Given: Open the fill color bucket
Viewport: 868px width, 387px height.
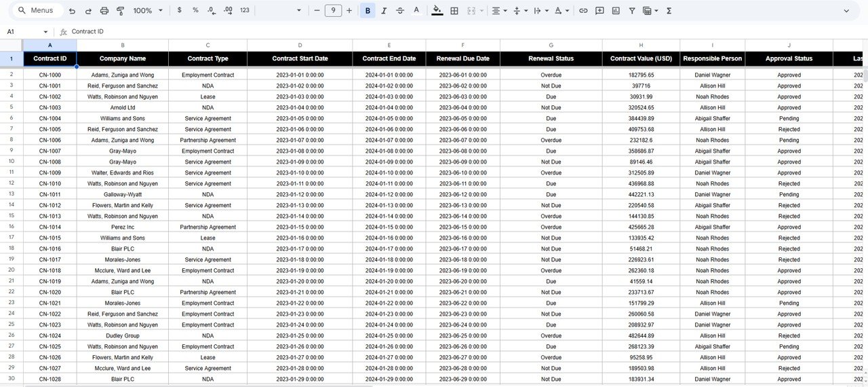Looking at the screenshot, I should (x=437, y=11).
